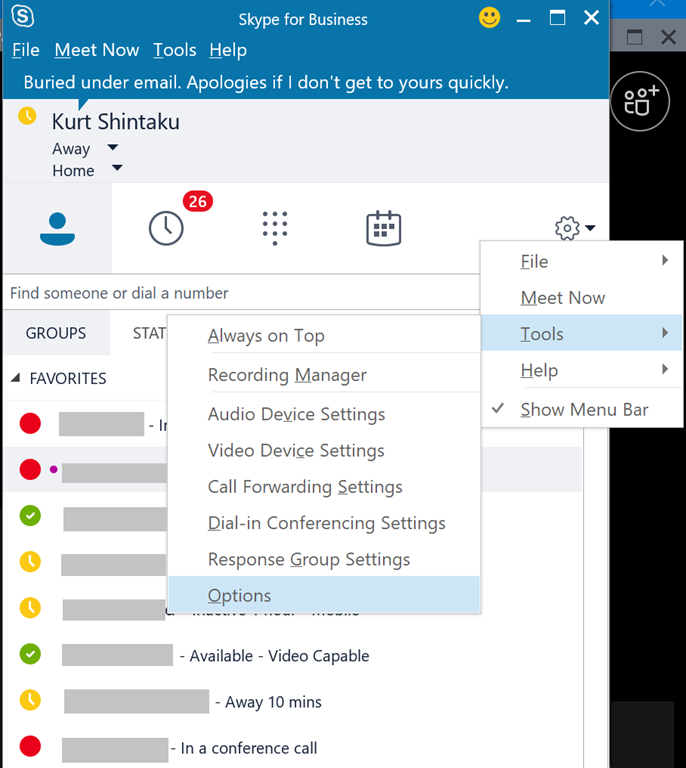This screenshot has height=768, width=686.
Task: Click the search or dial number field
Action: (x=240, y=293)
